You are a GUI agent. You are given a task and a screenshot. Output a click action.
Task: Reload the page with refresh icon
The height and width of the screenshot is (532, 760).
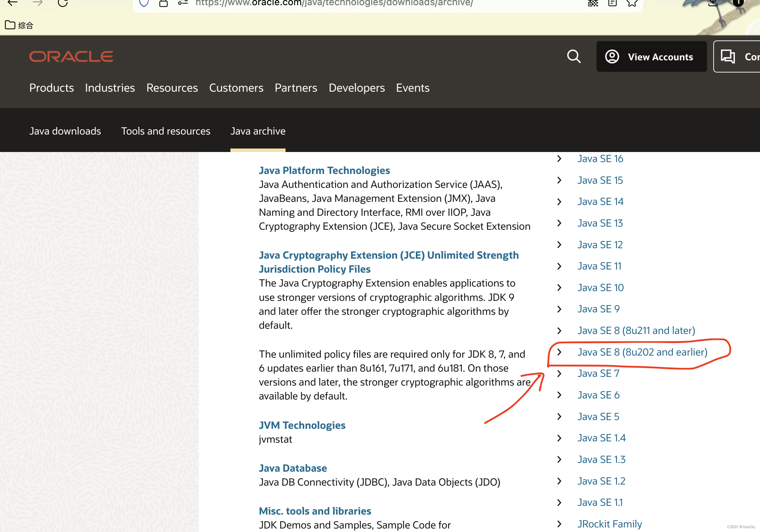pos(63,3)
